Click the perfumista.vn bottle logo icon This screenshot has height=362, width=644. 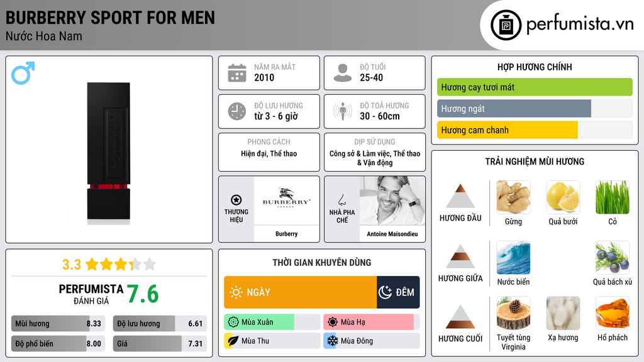(x=506, y=25)
